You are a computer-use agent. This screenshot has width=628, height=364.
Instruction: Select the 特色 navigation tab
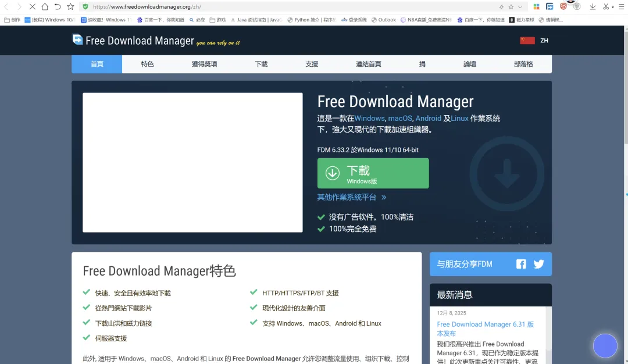[x=147, y=64]
